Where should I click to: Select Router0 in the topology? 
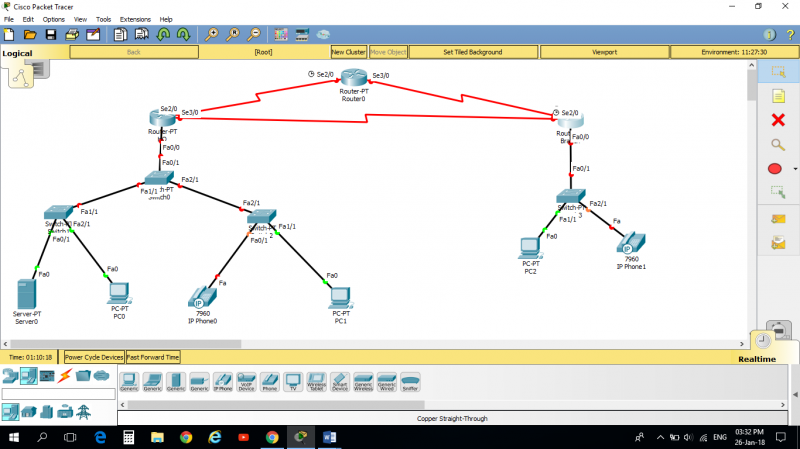pyautogui.click(x=354, y=78)
